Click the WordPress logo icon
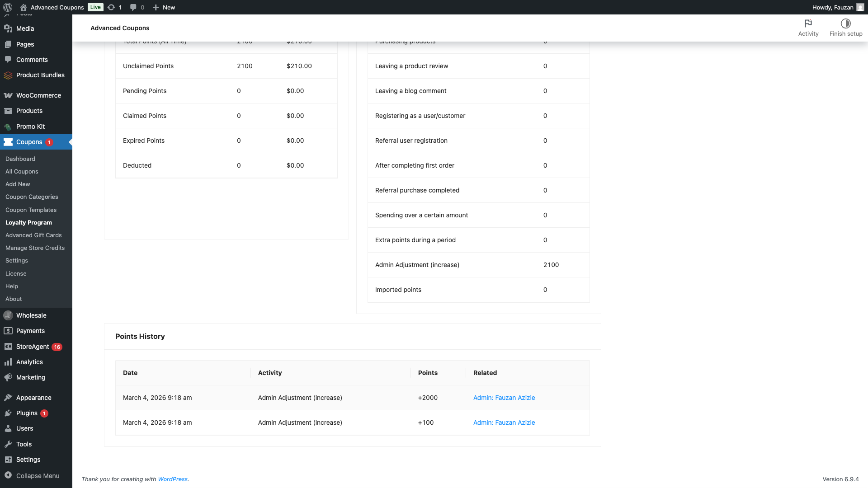Screen dimensions: 868x488 (x=8, y=7)
